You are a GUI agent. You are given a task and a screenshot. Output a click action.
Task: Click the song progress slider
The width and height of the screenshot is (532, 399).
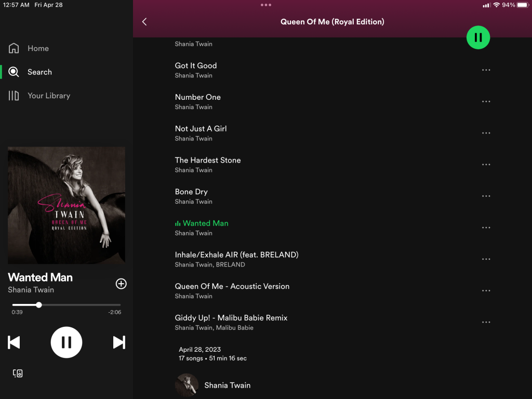click(x=66, y=305)
